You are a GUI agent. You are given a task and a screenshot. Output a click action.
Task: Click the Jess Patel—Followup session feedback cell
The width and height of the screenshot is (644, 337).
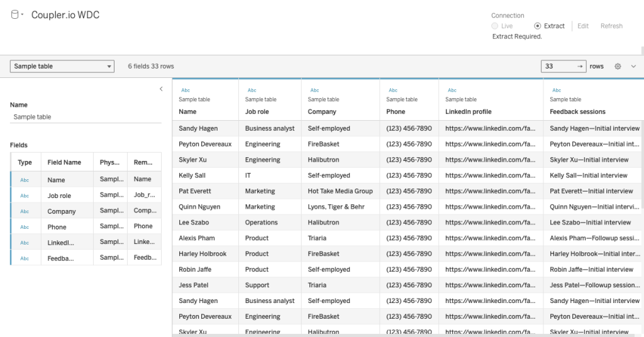click(x=594, y=285)
